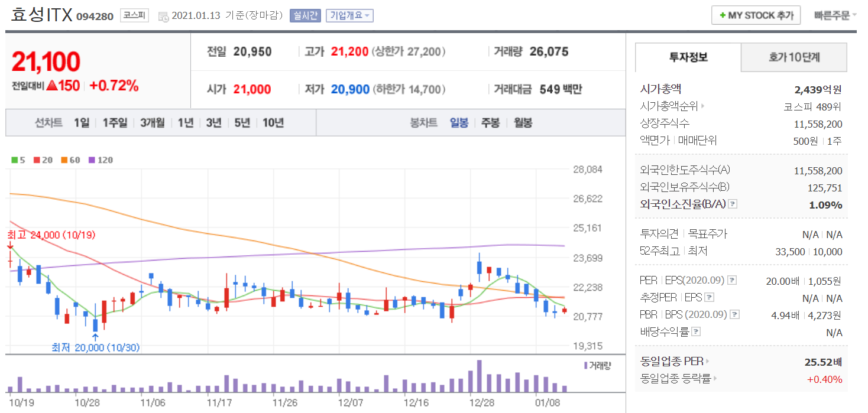Select the 일봉 daily candle chart option
Screen dimensions: 868x413
click(x=459, y=123)
